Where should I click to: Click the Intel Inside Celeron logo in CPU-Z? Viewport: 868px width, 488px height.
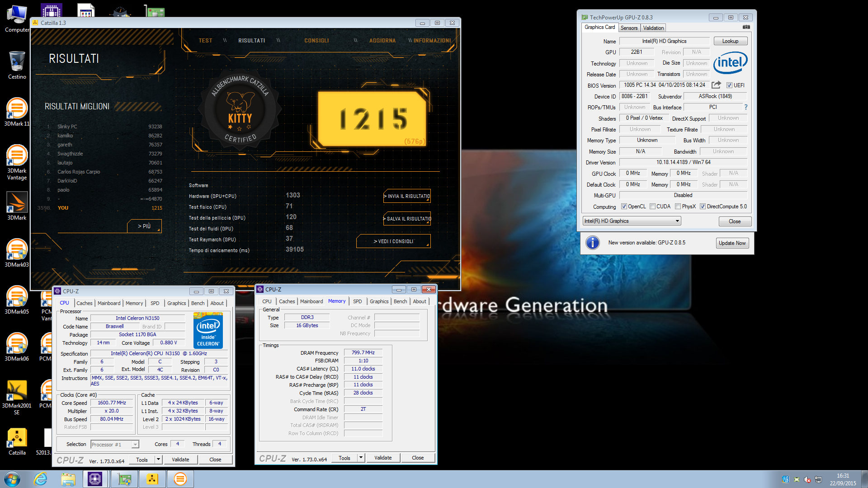click(208, 331)
